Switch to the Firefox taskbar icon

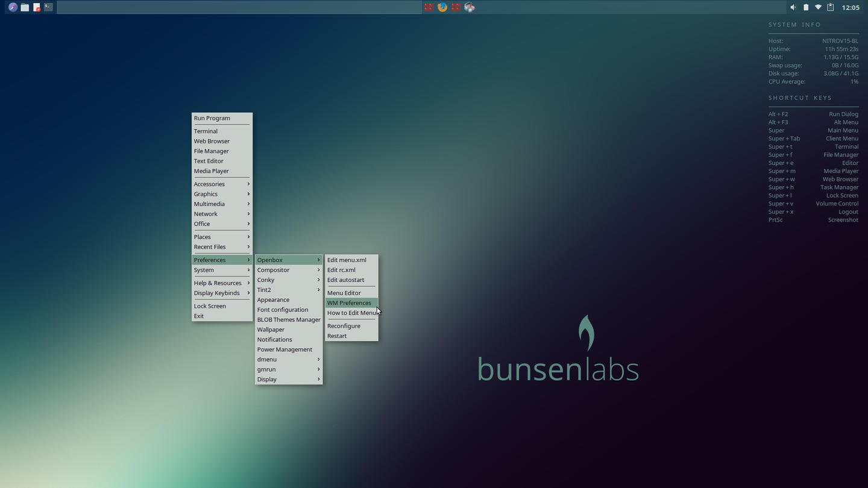pyautogui.click(x=442, y=7)
